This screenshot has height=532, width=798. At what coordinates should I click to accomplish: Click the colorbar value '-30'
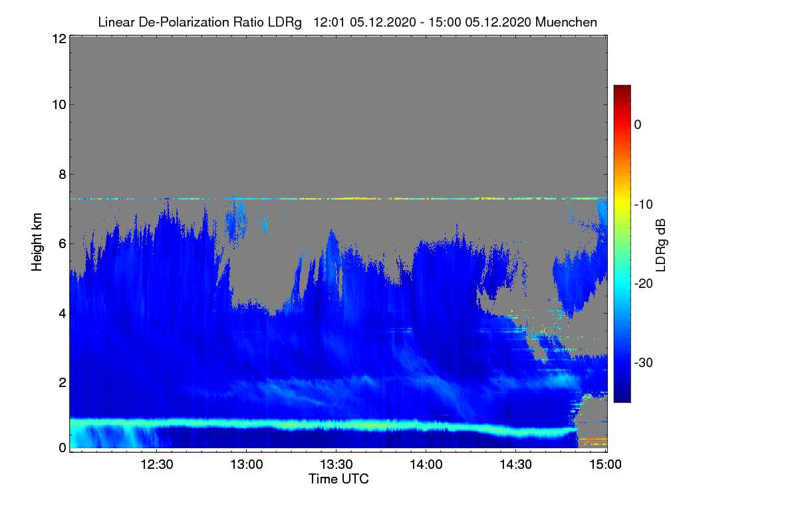coord(642,363)
